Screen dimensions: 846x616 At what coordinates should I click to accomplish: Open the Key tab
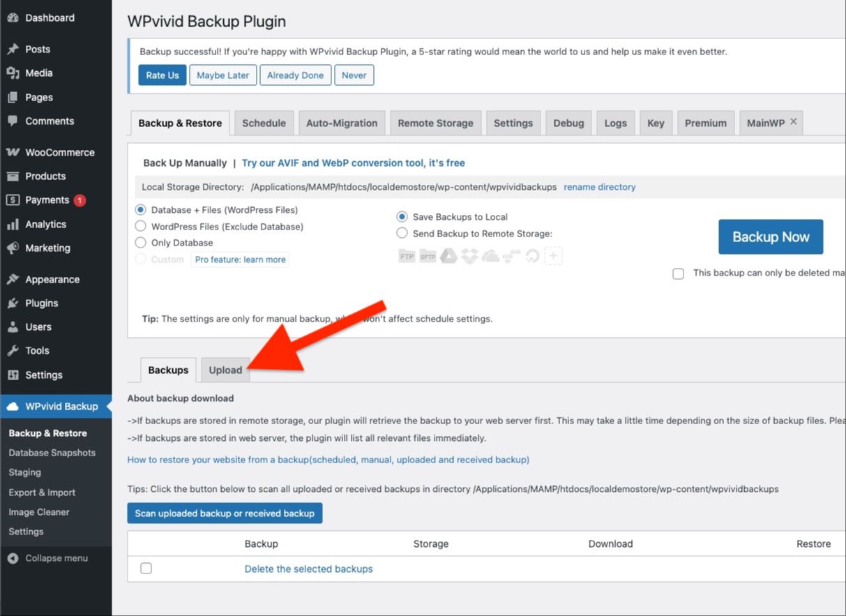pos(656,123)
